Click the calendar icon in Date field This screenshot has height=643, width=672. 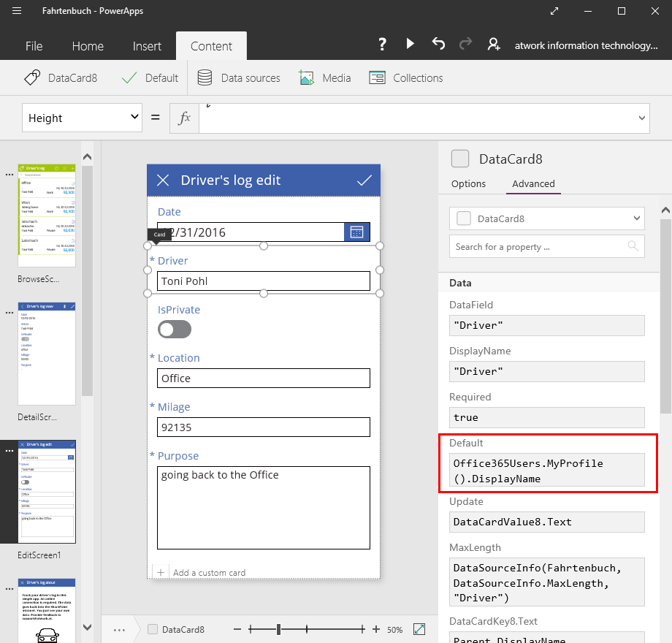[x=356, y=232]
